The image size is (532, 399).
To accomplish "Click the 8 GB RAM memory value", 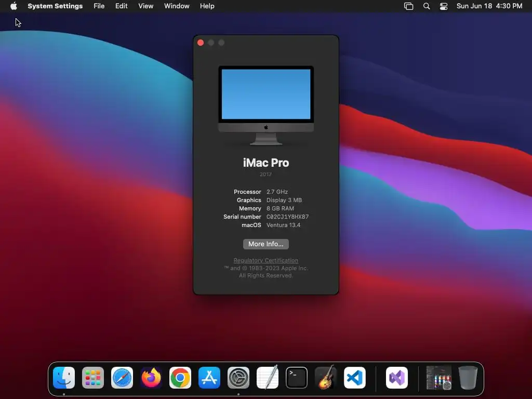I will (x=280, y=208).
